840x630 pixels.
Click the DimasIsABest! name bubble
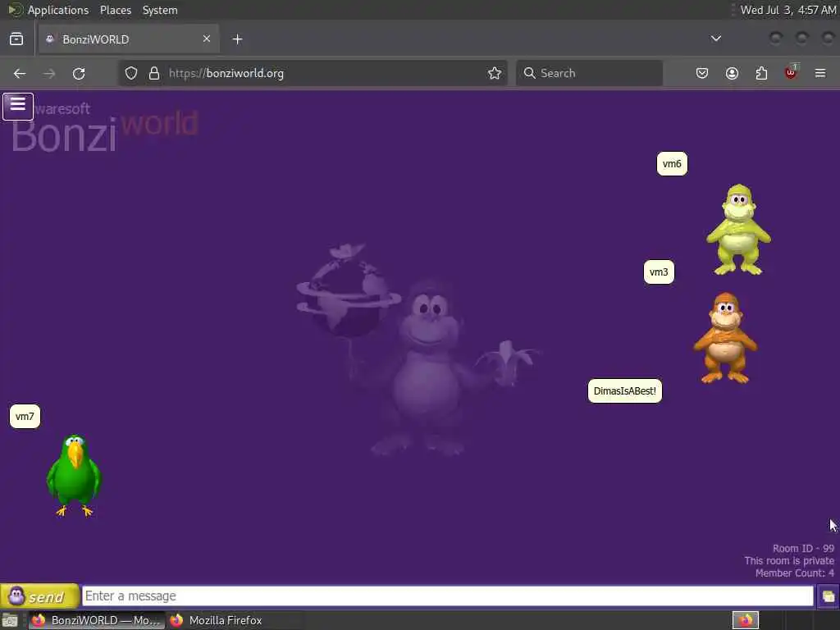[624, 391]
